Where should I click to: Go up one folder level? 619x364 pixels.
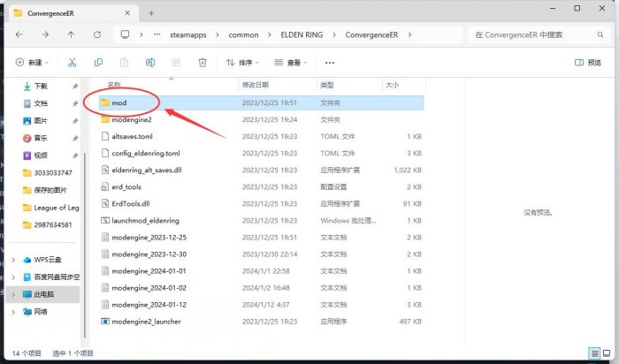coord(71,34)
